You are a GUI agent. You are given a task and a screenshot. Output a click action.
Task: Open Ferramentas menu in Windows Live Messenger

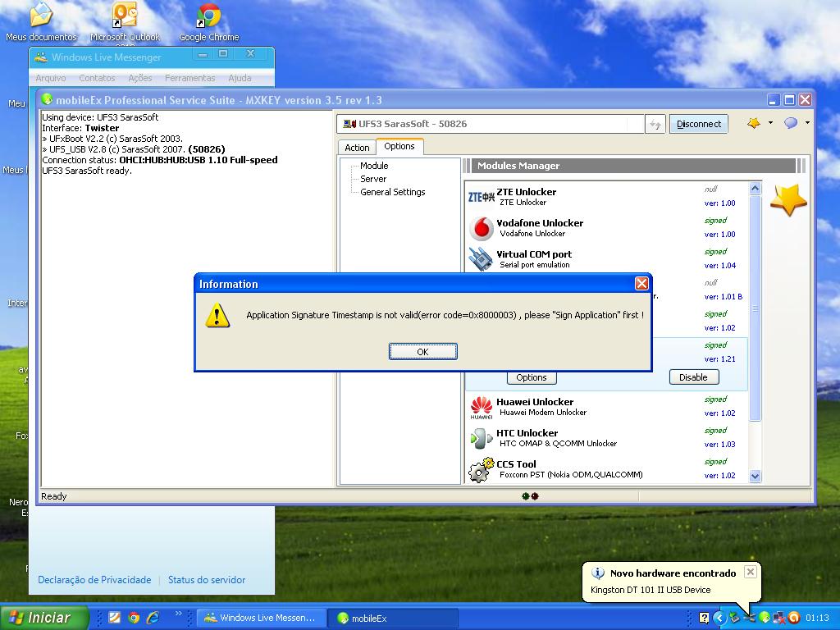tap(190, 78)
